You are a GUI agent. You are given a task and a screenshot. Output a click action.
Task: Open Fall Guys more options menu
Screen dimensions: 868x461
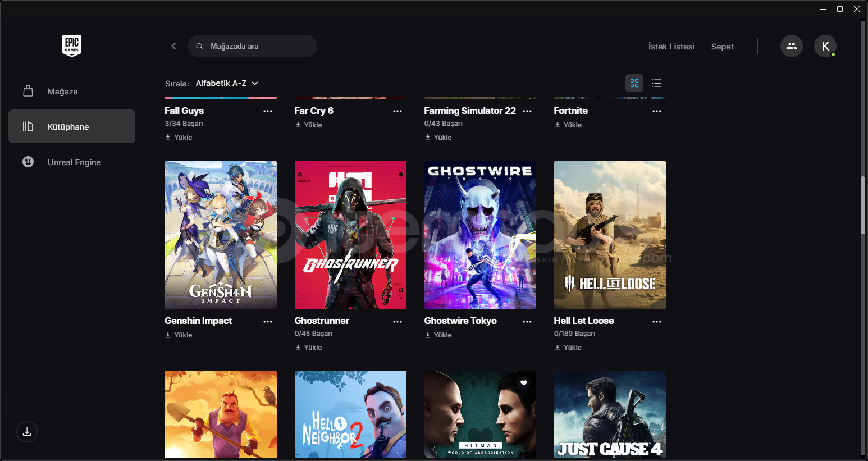click(268, 111)
